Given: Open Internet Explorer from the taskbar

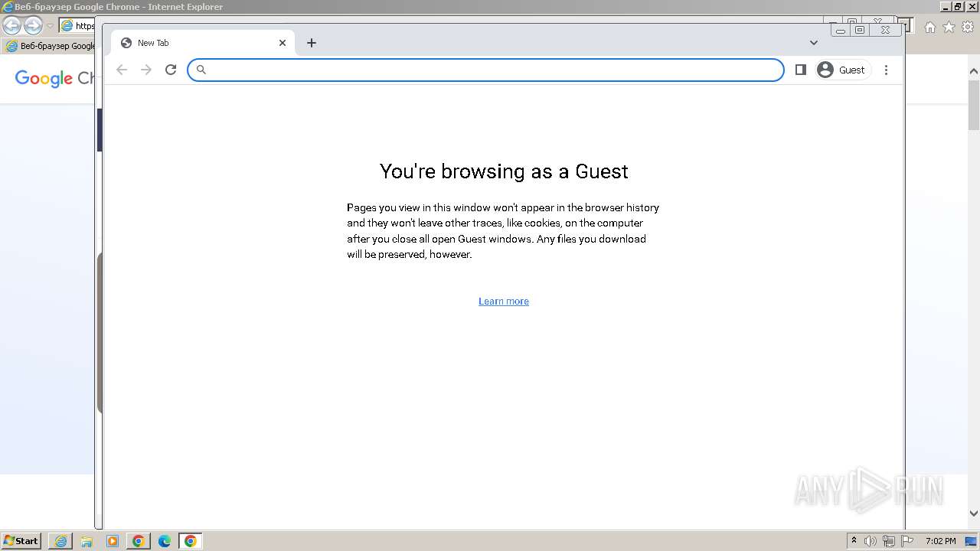Looking at the screenshot, I should point(60,541).
